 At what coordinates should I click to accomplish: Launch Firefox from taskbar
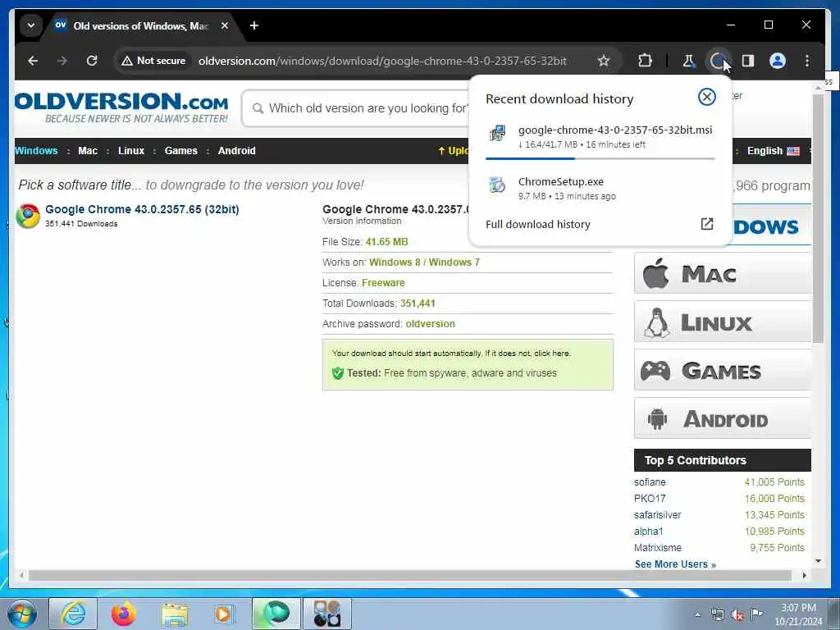tap(124, 614)
